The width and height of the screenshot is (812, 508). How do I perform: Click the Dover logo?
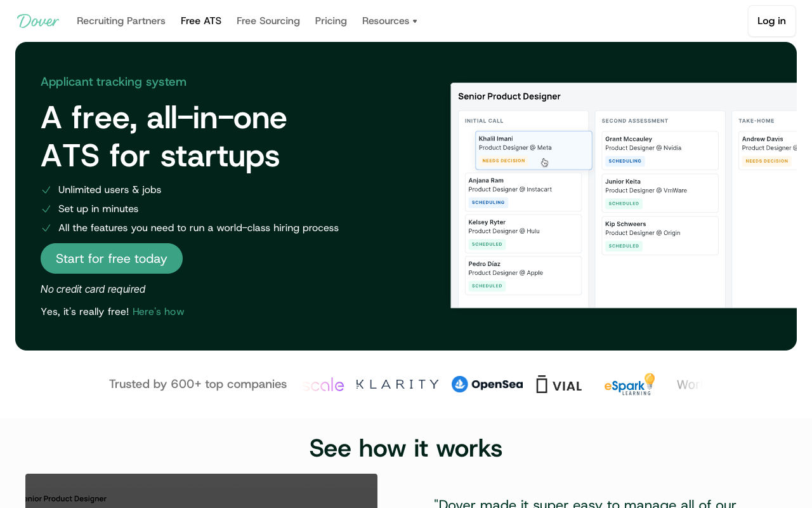coord(38,21)
